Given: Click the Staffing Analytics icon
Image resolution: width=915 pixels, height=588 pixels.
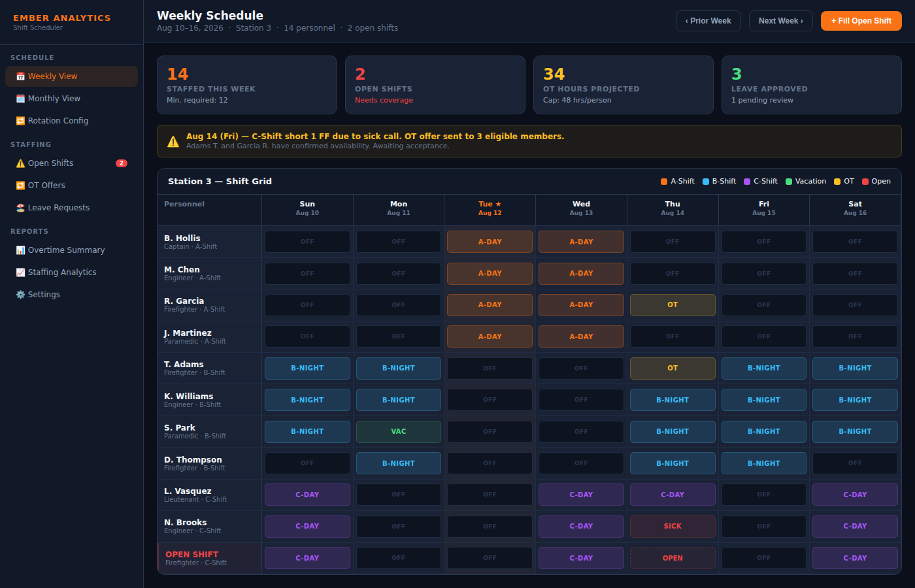Looking at the screenshot, I should [20, 272].
